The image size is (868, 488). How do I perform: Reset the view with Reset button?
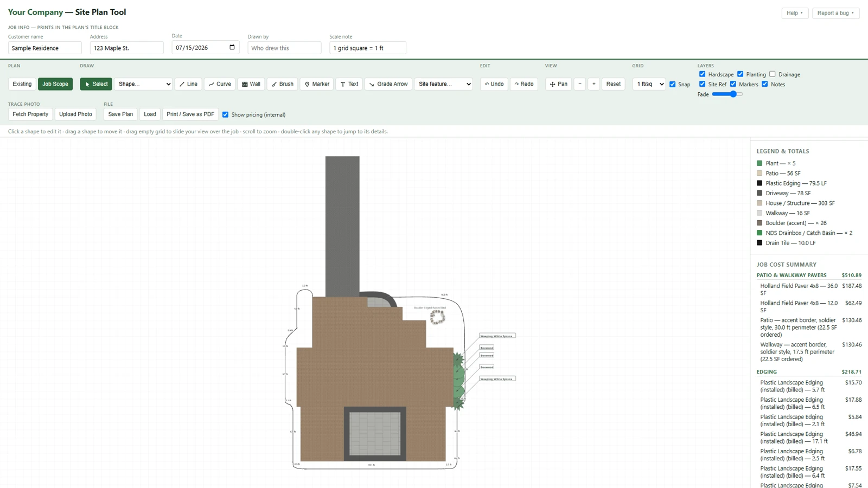tap(614, 84)
